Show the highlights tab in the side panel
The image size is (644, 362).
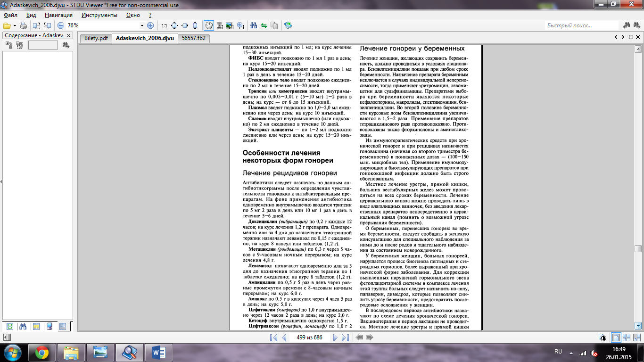[x=50, y=326]
